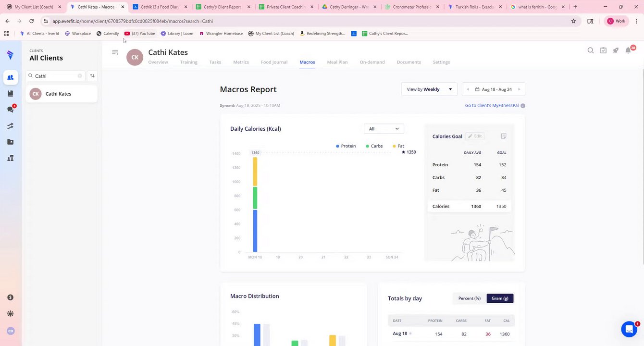Open the Clients icon in left sidebar
Image resolution: width=644 pixels, height=346 pixels.
tap(11, 77)
